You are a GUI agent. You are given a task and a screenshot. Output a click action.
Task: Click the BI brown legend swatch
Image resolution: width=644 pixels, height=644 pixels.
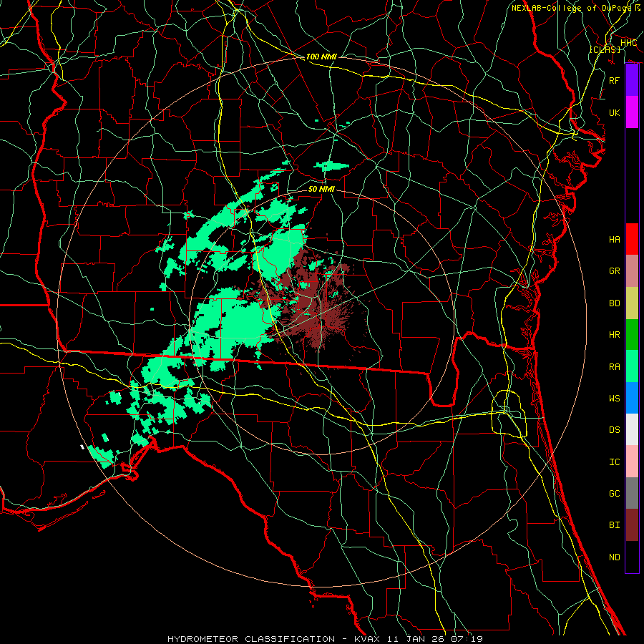632,525
